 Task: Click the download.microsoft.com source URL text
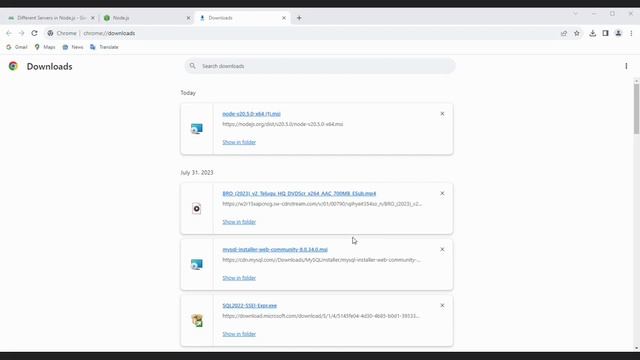point(321,316)
